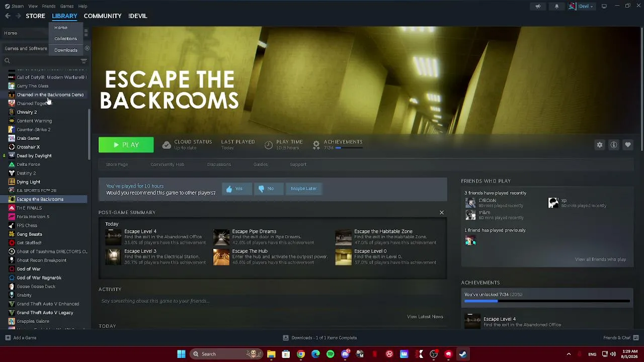Open the Steam menu

[15, 6]
